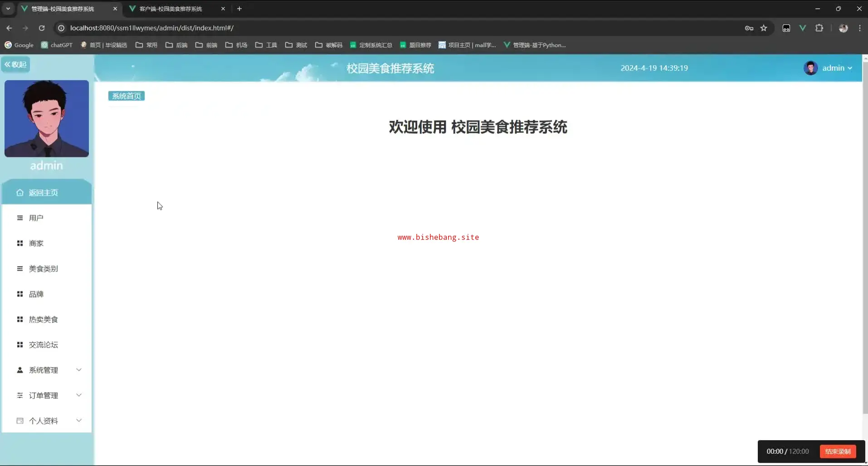Select 美食类别 in the sidebar
Viewport: 868px width, 466px height.
(47, 269)
